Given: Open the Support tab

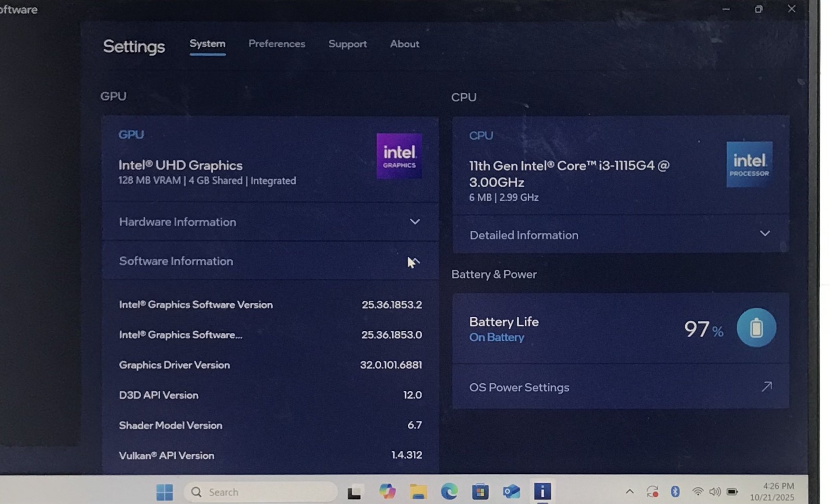Looking at the screenshot, I should (348, 44).
